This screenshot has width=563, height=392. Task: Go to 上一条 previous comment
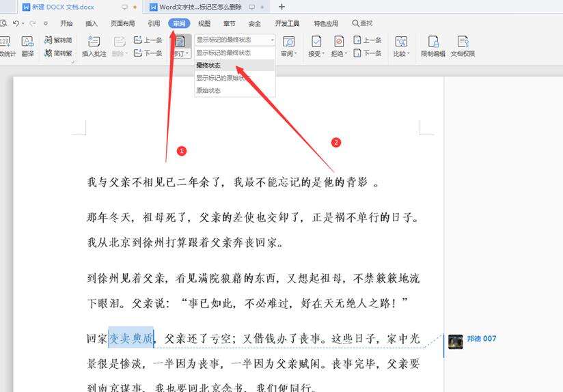click(148, 40)
